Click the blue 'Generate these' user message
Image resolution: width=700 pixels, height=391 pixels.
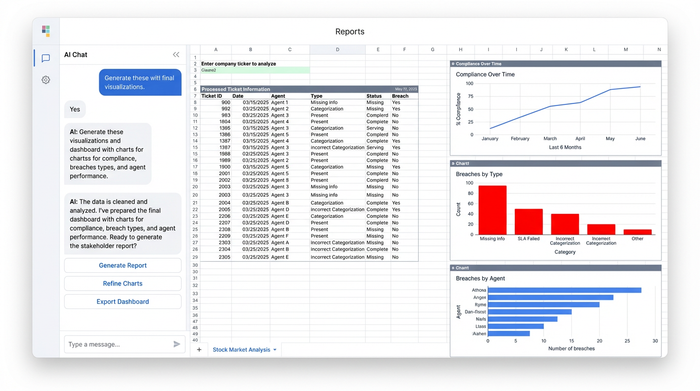point(140,82)
